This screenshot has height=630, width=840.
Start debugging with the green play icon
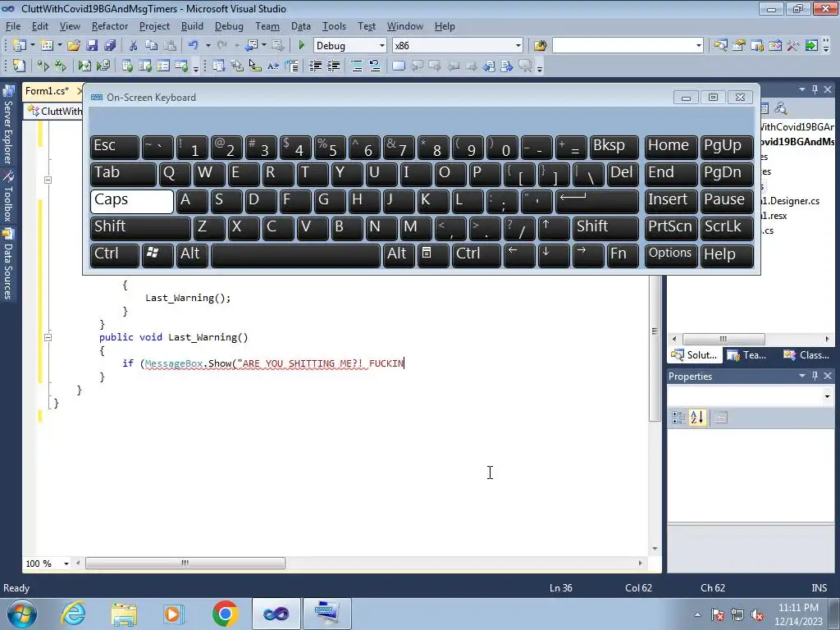pos(301,46)
